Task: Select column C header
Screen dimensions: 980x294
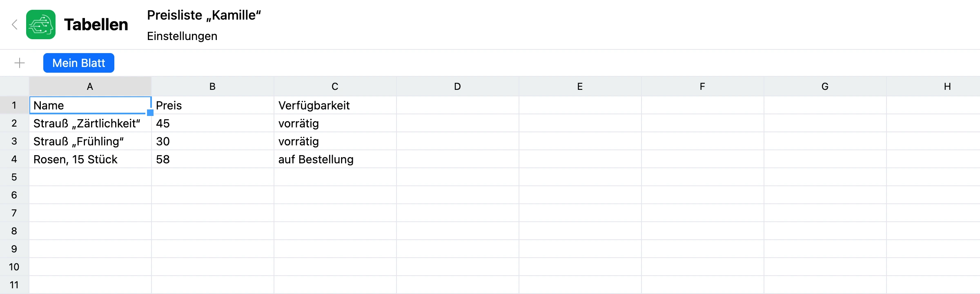Action: [335, 86]
